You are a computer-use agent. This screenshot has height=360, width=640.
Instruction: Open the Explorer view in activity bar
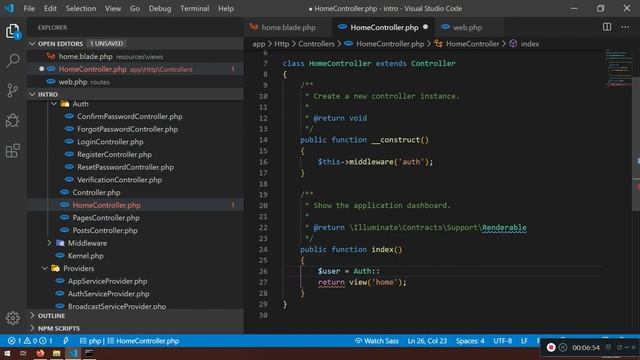click(13, 31)
